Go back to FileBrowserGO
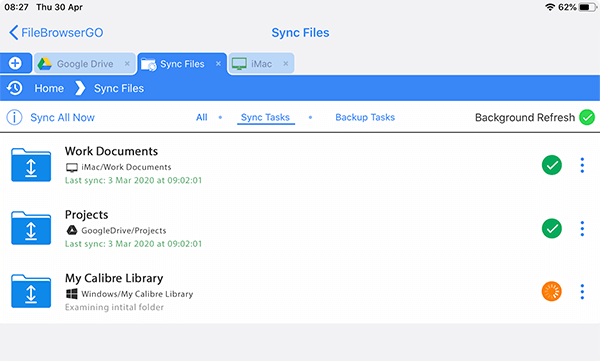 click(x=56, y=33)
